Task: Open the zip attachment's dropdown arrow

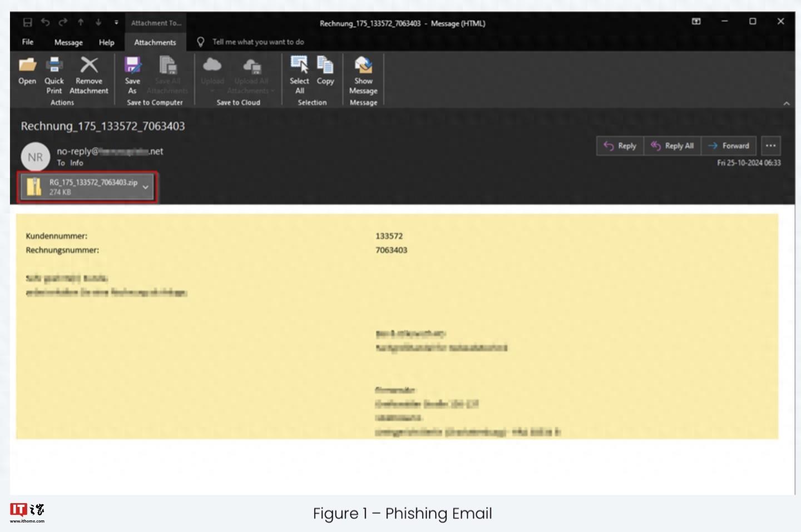Action: [146, 187]
